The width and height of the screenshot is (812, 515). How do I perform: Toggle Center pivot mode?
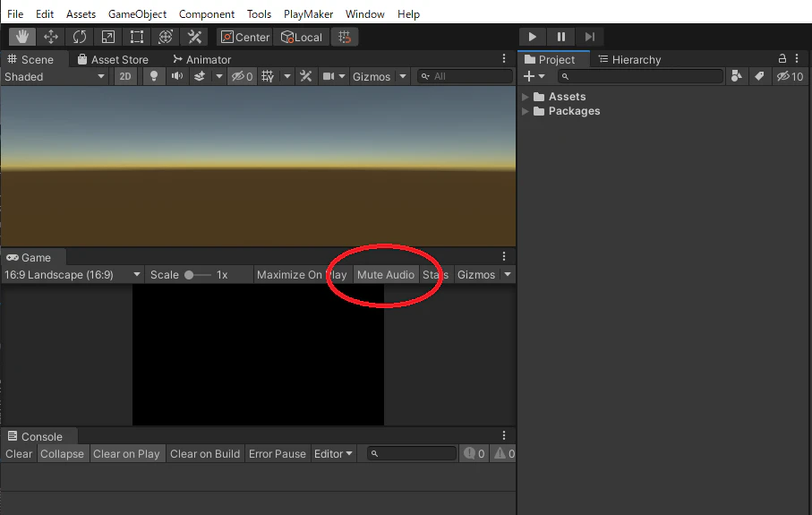(245, 37)
